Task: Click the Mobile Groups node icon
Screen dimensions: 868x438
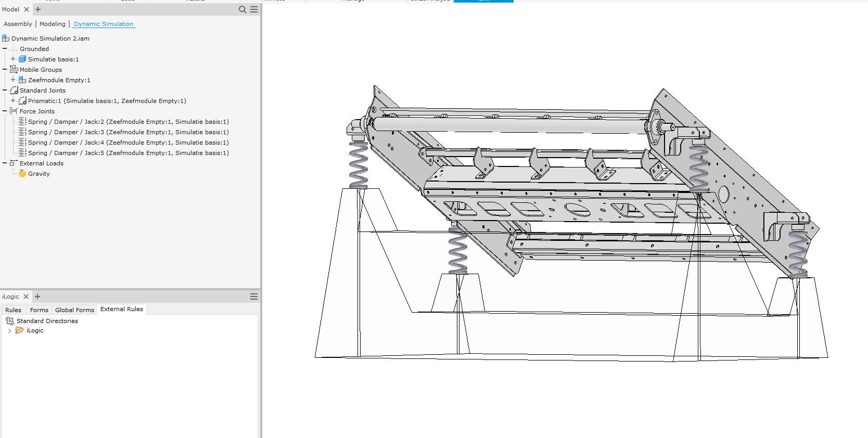Action: [14, 69]
